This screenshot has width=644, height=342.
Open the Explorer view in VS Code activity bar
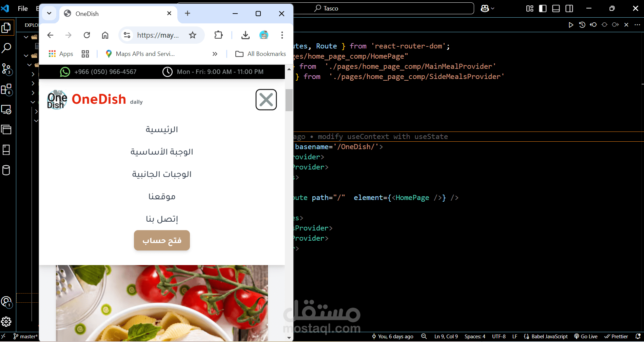6,28
